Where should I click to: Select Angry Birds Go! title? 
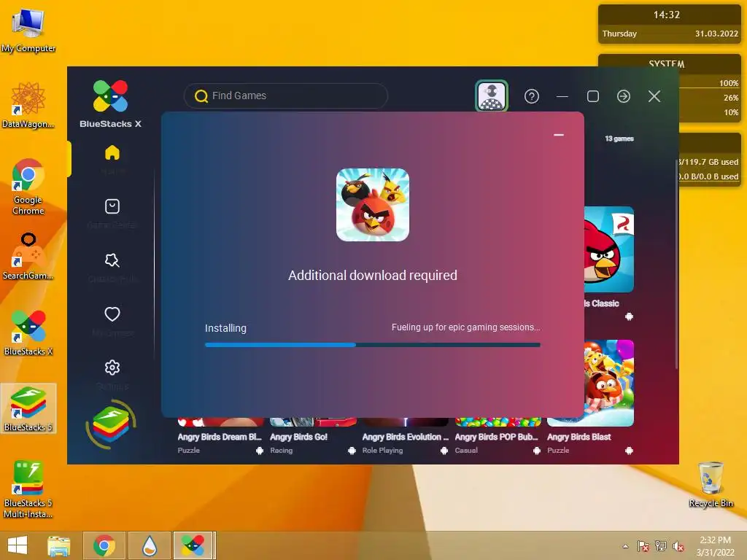[x=298, y=437]
